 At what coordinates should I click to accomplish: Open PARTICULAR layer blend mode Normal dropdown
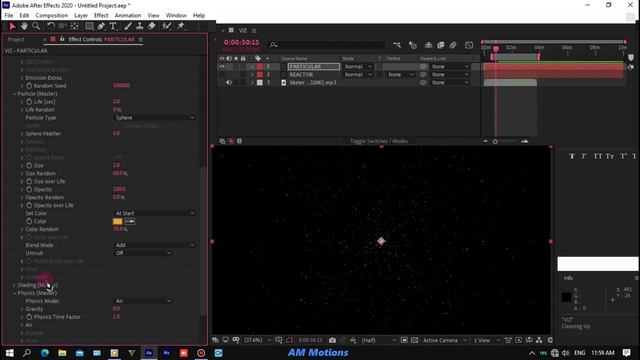pos(358,67)
